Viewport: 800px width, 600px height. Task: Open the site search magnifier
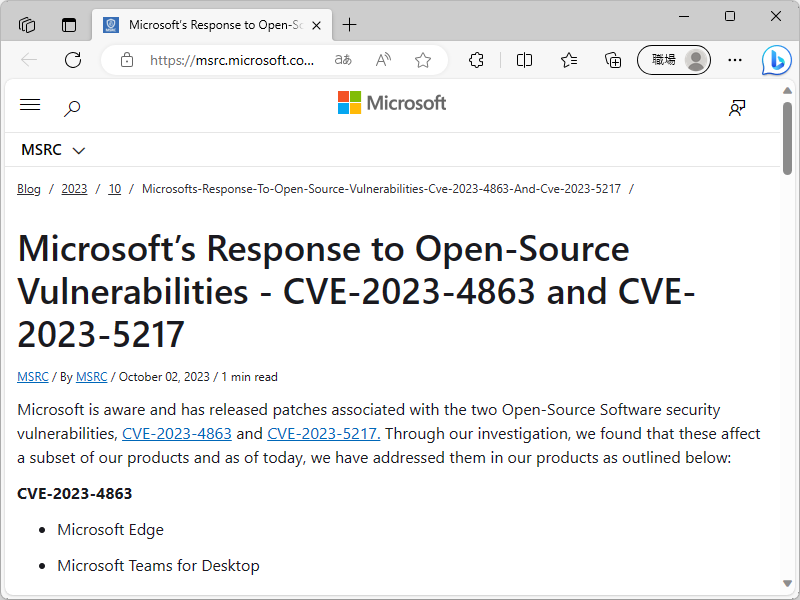tap(72, 108)
